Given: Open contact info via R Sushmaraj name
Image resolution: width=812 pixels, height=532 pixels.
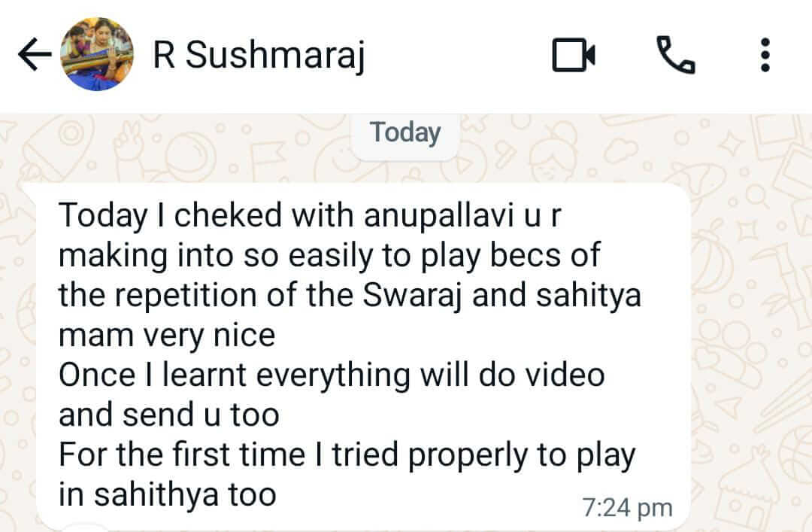Looking at the screenshot, I should click(x=259, y=54).
